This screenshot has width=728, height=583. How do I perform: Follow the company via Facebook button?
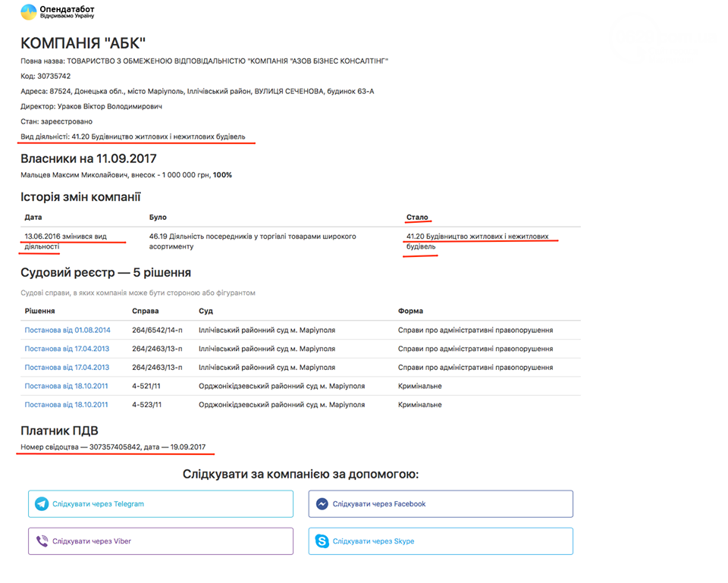(441, 503)
